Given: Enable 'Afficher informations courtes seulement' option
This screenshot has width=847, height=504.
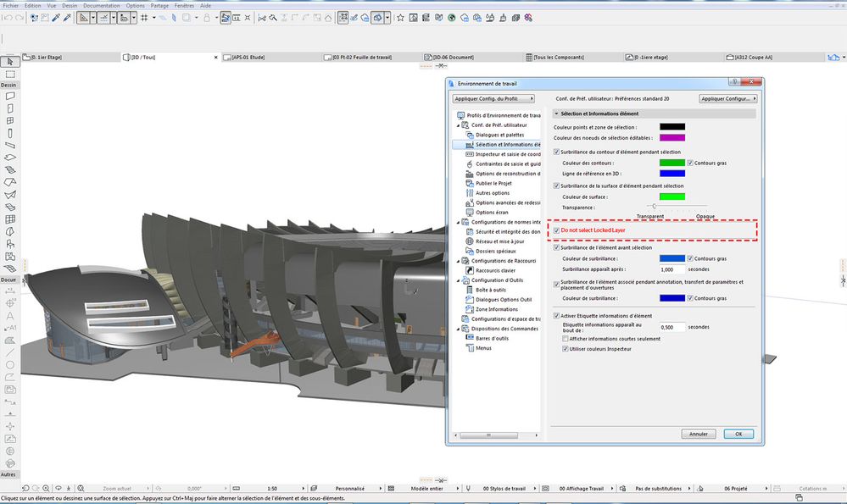Looking at the screenshot, I should [566, 338].
